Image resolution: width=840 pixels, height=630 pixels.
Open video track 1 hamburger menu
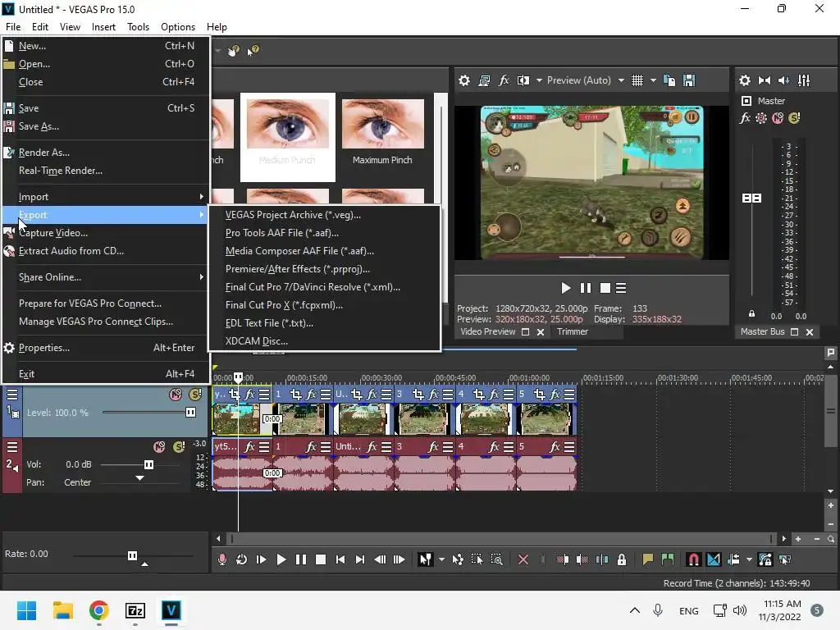11,395
